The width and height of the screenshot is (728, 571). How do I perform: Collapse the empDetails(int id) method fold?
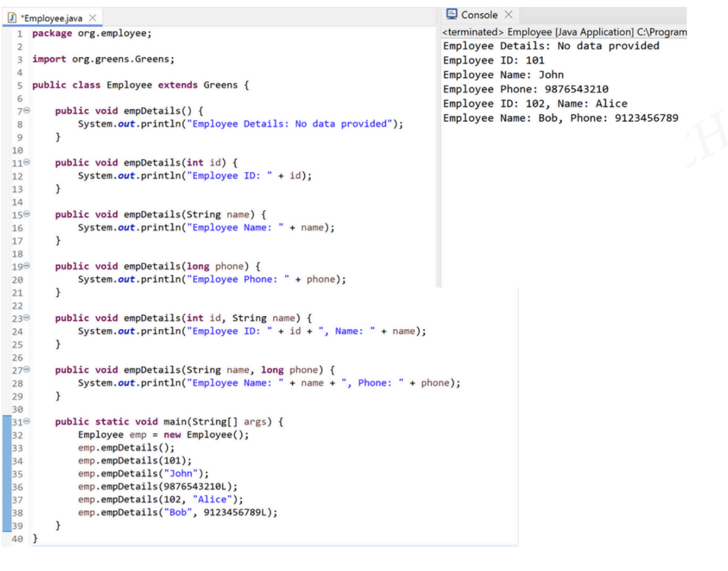point(26,162)
